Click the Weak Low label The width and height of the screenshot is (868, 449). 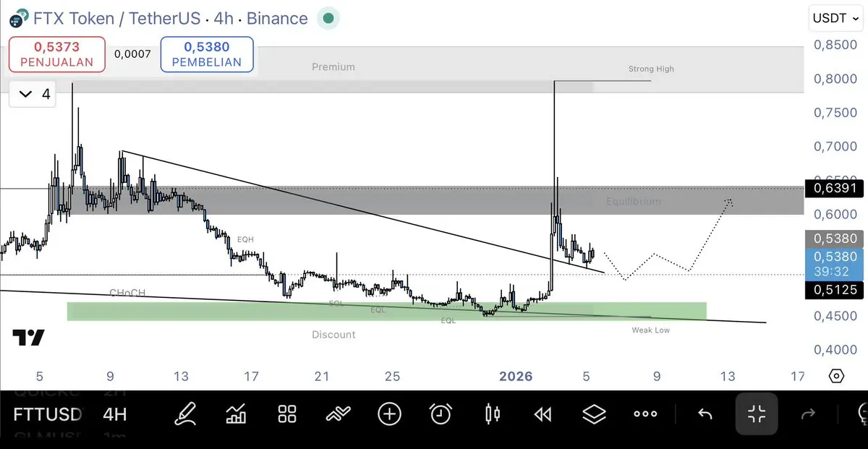point(651,330)
